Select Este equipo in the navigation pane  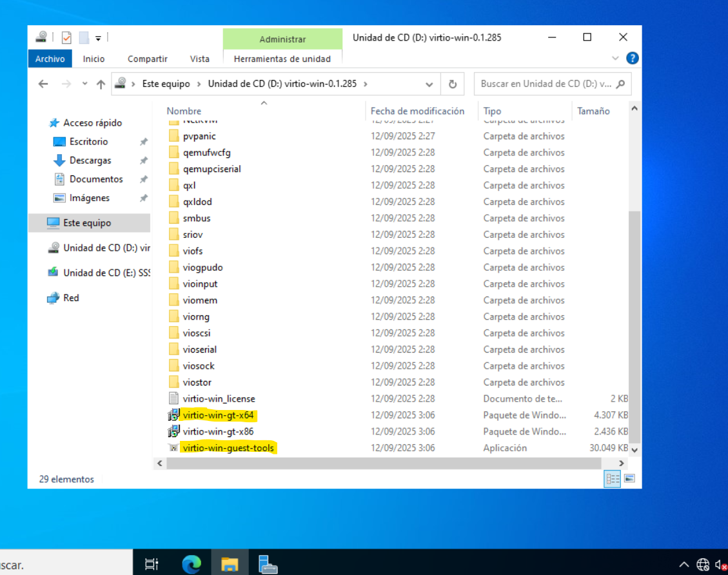click(89, 223)
